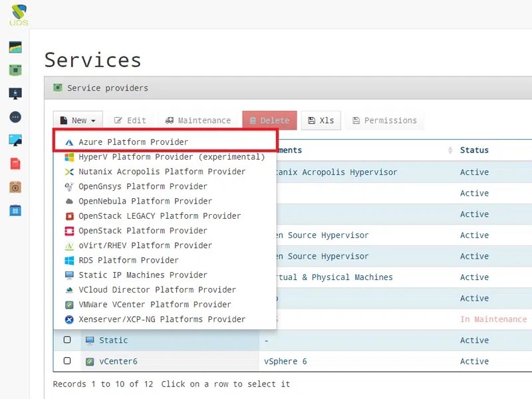Image resolution: width=532 pixels, height=399 pixels.
Task: Click the OpenStack LEGACY red icon
Action: tap(69, 216)
